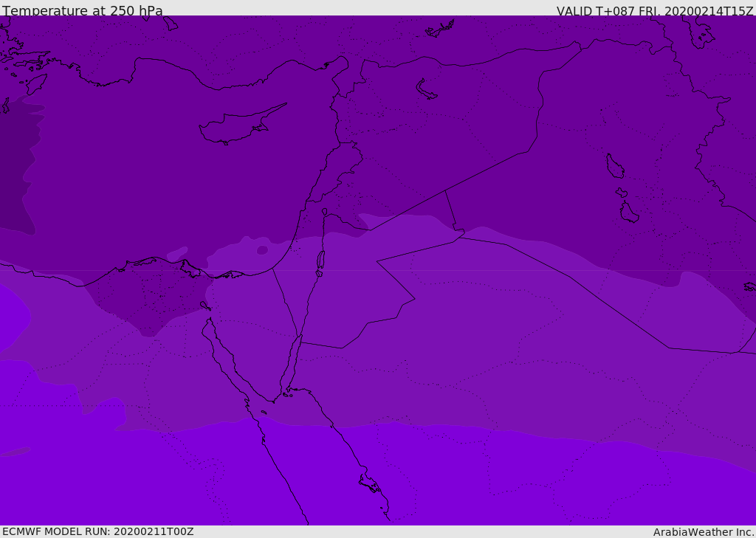The height and width of the screenshot is (538, 756).
Task: Click the ArabiaWeather Inc. credit text
Action: (704, 532)
